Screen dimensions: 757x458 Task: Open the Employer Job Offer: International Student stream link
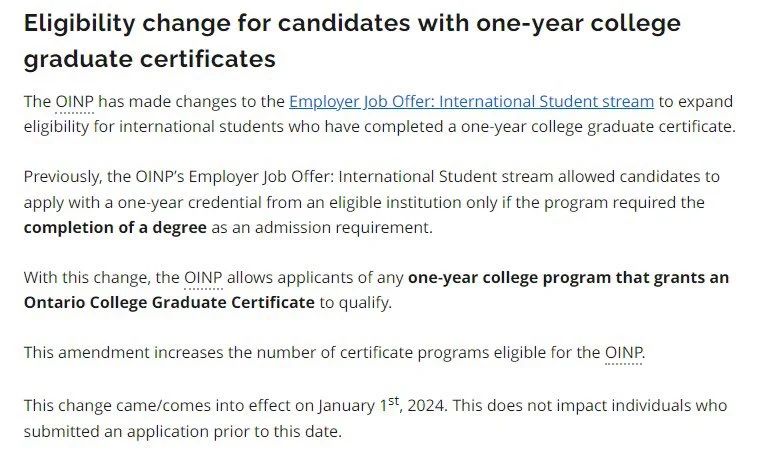pyautogui.click(x=471, y=102)
